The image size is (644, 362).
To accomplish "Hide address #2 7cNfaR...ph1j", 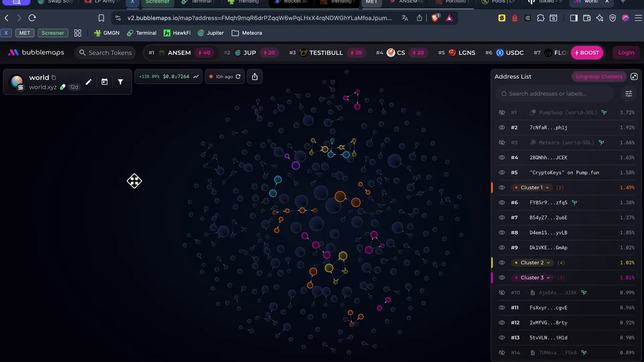I will pyautogui.click(x=502, y=128).
